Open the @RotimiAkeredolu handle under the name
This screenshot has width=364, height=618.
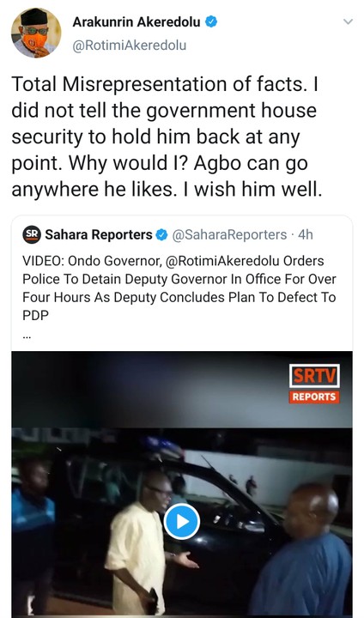click(130, 45)
